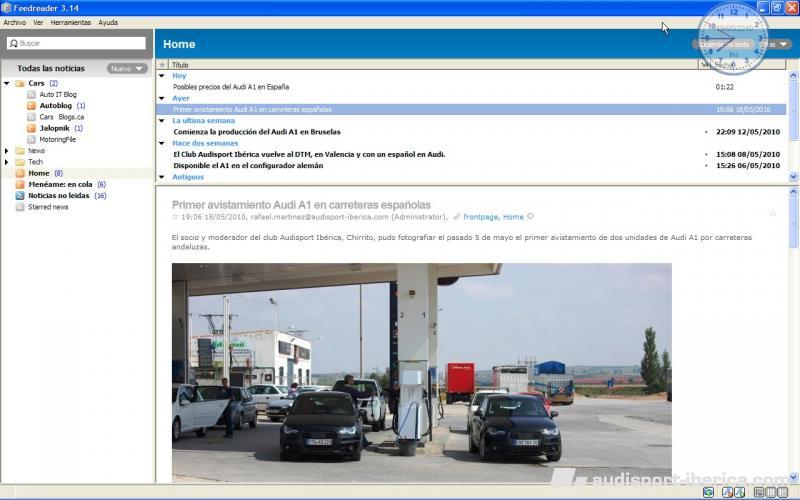Collapse the Ayer group
Viewport: 800px width, 500px height.
click(x=162, y=98)
